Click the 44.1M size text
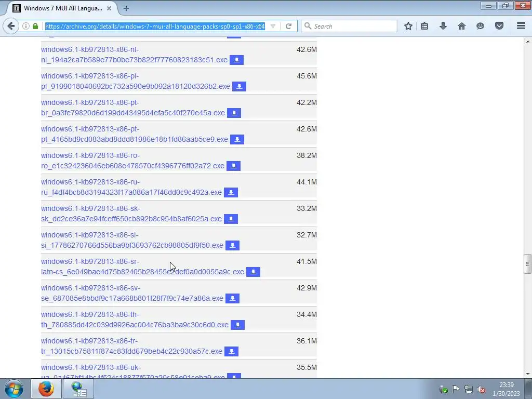Image resolution: width=532 pixels, height=399 pixels. click(307, 182)
